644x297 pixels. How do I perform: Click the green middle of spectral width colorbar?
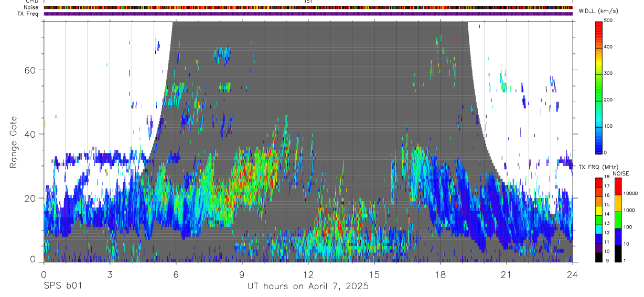pyautogui.click(x=599, y=89)
